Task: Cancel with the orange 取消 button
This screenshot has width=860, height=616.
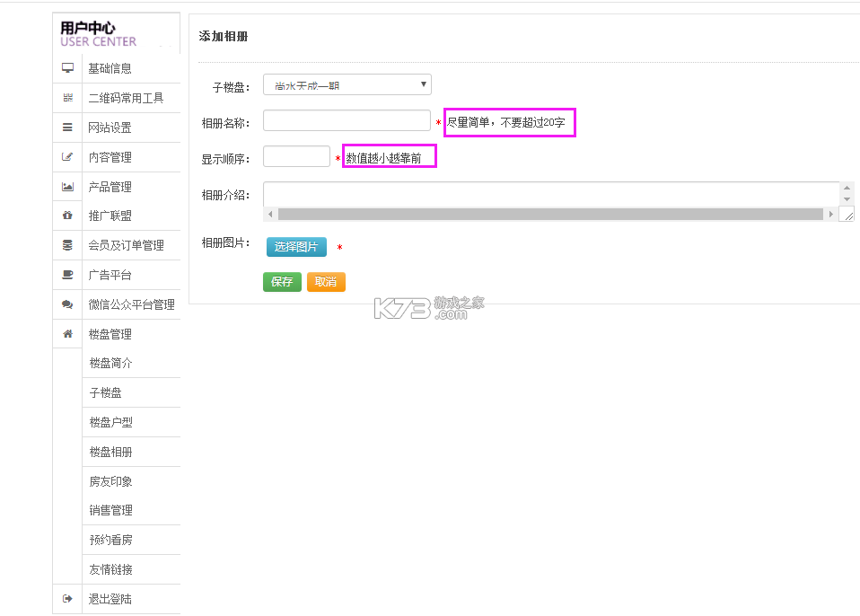Action: pos(327,282)
